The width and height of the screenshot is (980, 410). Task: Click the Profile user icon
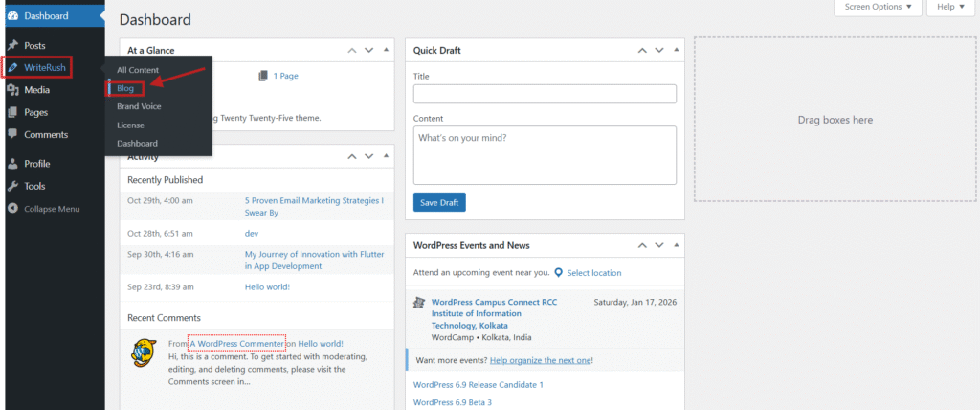click(x=12, y=164)
